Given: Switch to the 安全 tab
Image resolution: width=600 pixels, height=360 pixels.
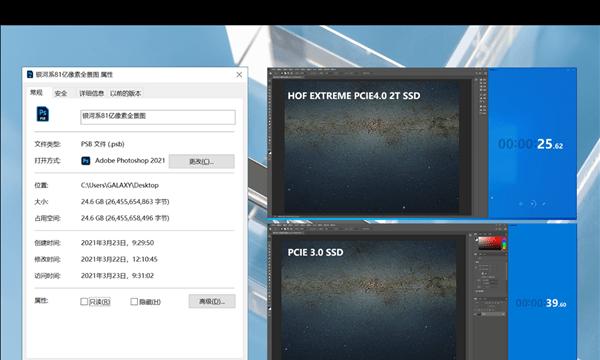Looking at the screenshot, I should pyautogui.click(x=61, y=93).
